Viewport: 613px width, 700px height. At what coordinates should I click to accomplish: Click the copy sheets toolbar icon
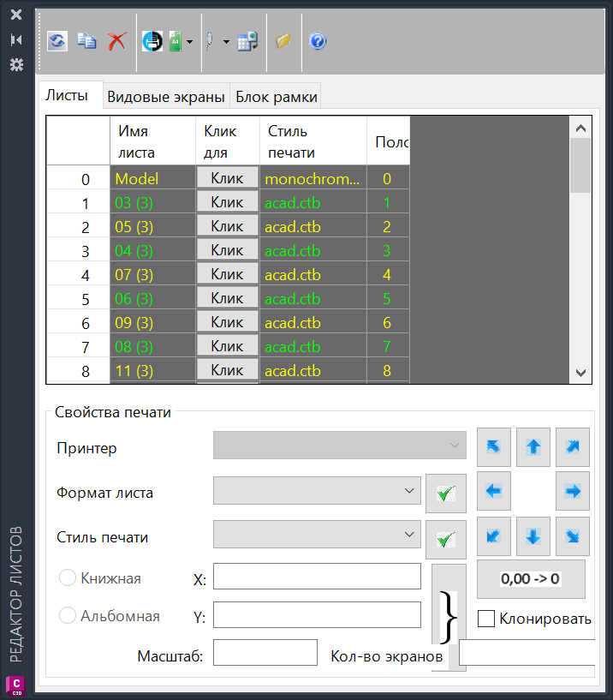86,41
